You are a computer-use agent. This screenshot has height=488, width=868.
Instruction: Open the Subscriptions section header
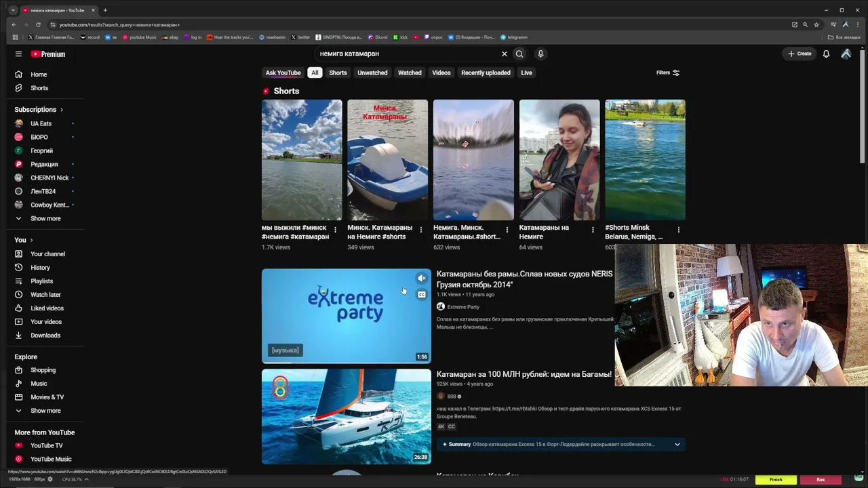[x=39, y=110]
